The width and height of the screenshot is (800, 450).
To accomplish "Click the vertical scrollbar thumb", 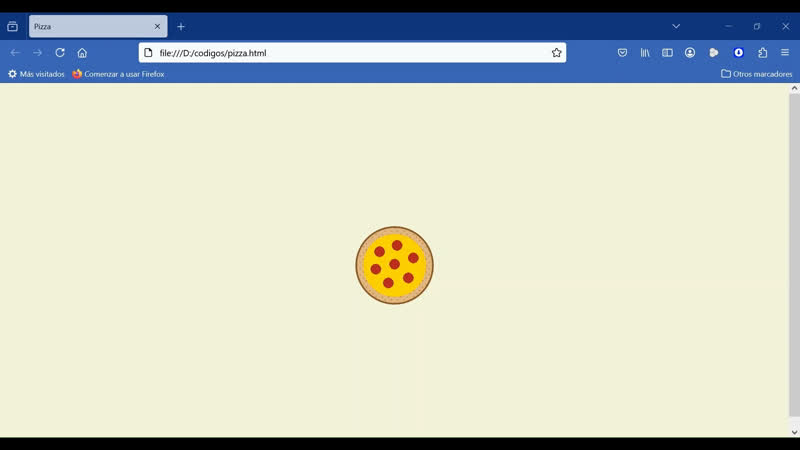I will coord(794,255).
